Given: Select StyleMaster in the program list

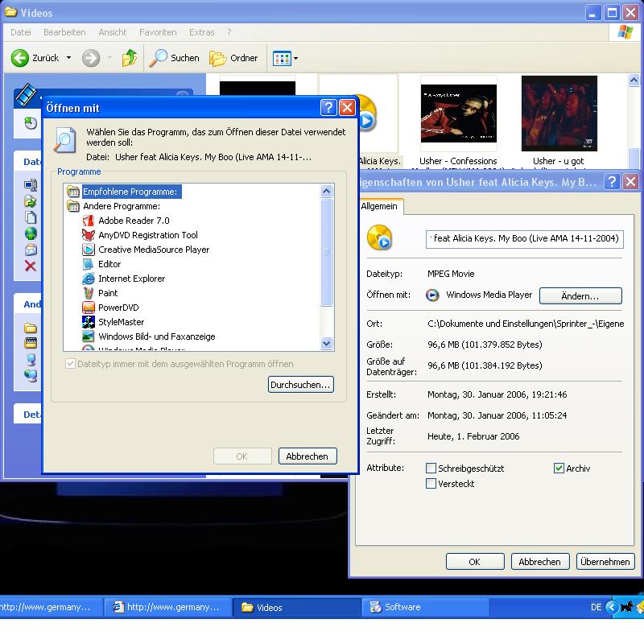Looking at the screenshot, I should (x=113, y=322).
